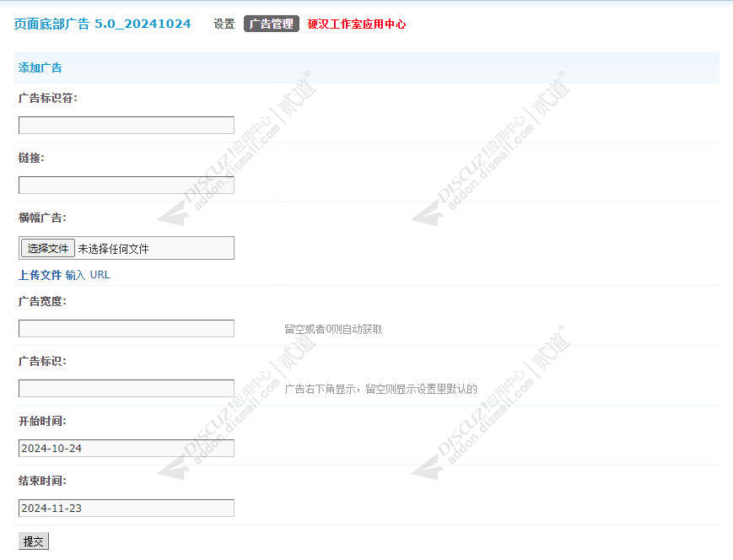
Task: Switch to the 广告管理 tab
Action: point(271,24)
